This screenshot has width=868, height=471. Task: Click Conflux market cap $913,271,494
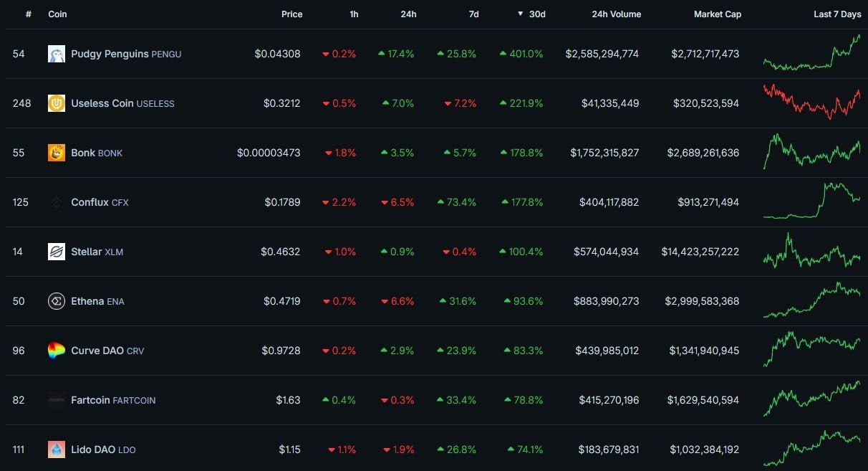coord(709,202)
